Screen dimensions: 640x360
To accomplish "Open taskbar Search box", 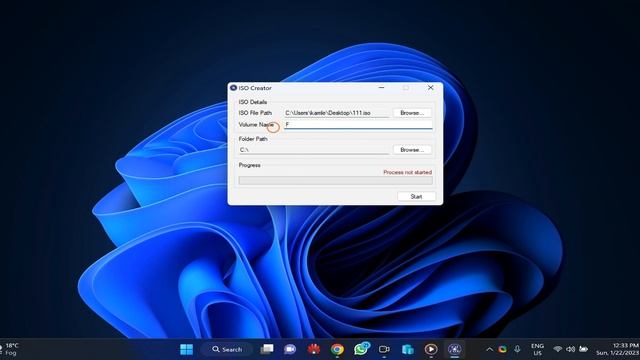I will point(227,349).
